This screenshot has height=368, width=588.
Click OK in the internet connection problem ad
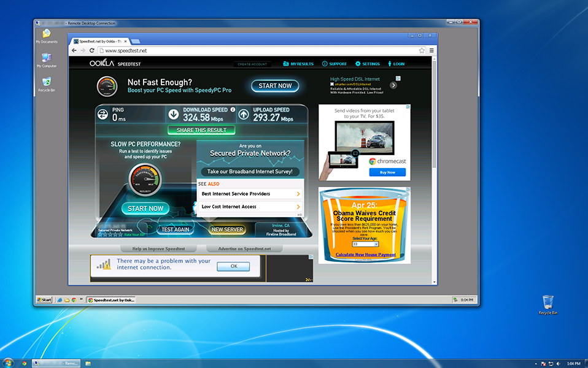234,266
